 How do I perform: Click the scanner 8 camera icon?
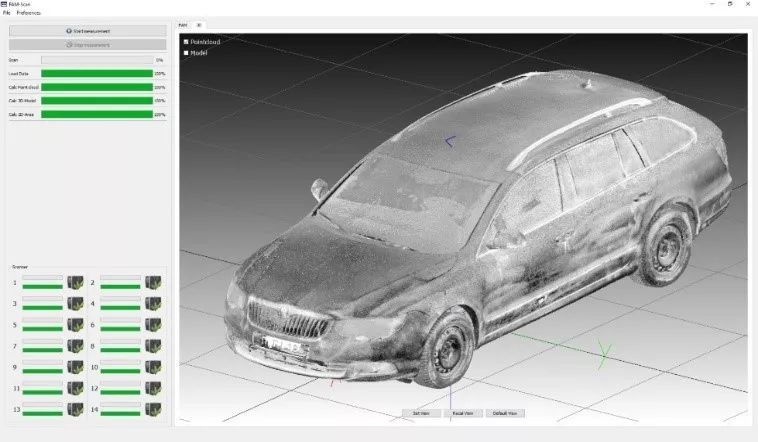(153, 346)
